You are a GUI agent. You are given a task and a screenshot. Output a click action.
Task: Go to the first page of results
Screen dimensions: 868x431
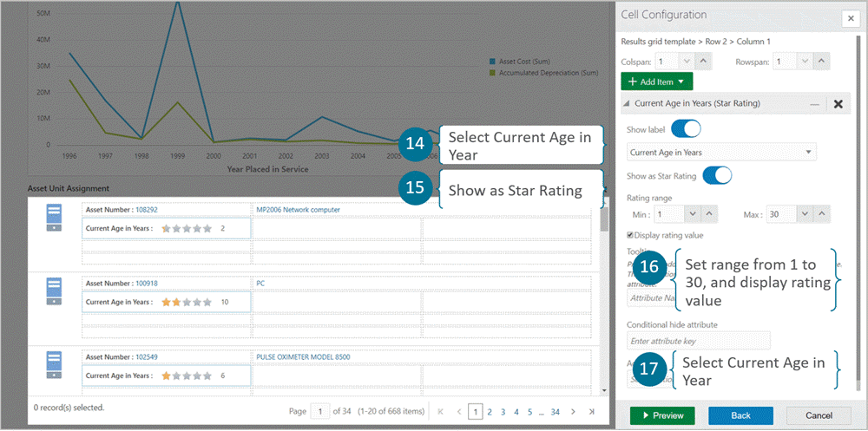pos(441,412)
